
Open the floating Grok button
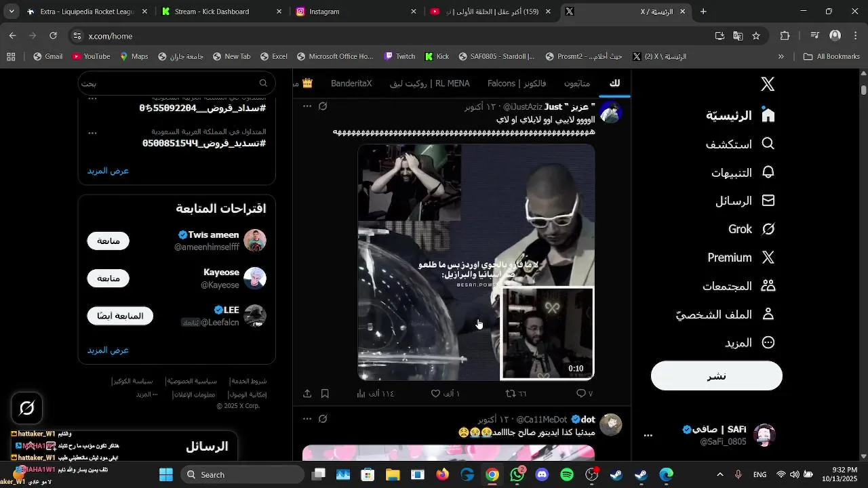[27, 408]
